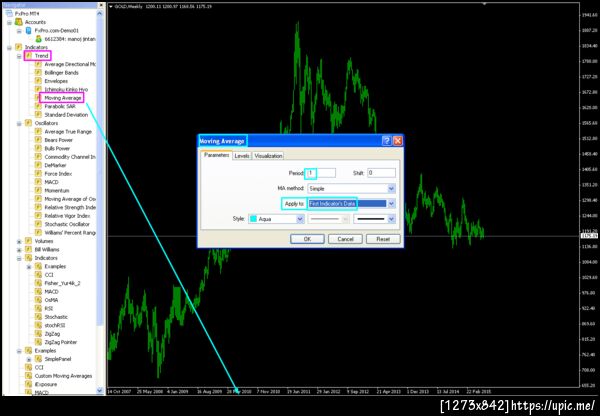
Task: Open the MA method dropdown
Action: click(x=391, y=188)
